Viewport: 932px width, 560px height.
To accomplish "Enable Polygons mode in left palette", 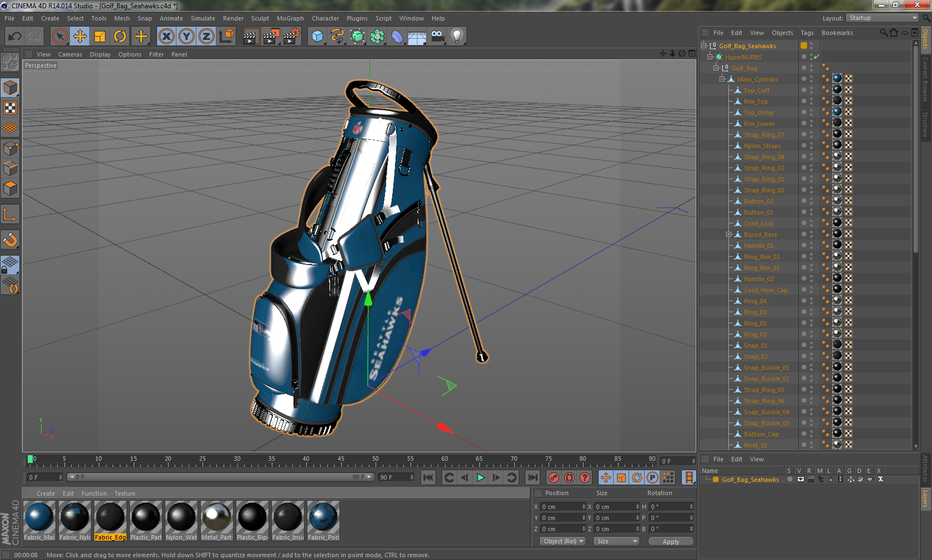I will point(10,189).
